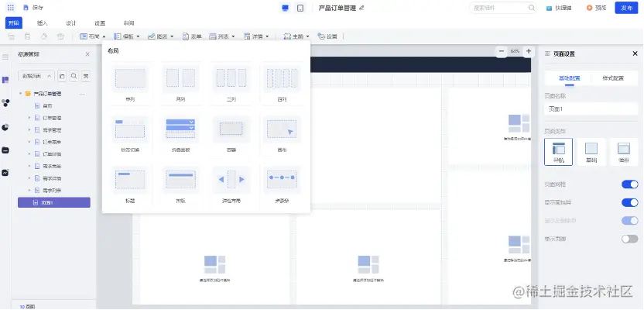Select the 设计 ribbon tab
Viewport: 644px width, 310px height.
point(70,23)
